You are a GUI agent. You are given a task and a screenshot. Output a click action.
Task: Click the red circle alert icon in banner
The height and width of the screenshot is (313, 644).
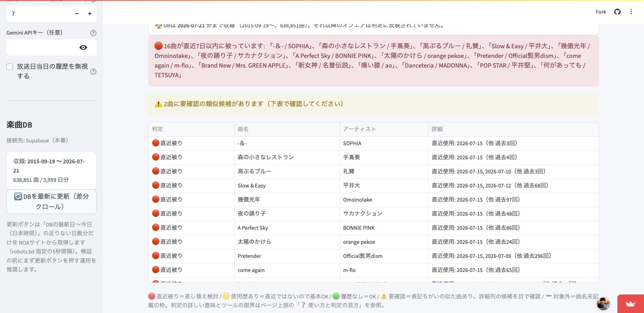click(159, 46)
